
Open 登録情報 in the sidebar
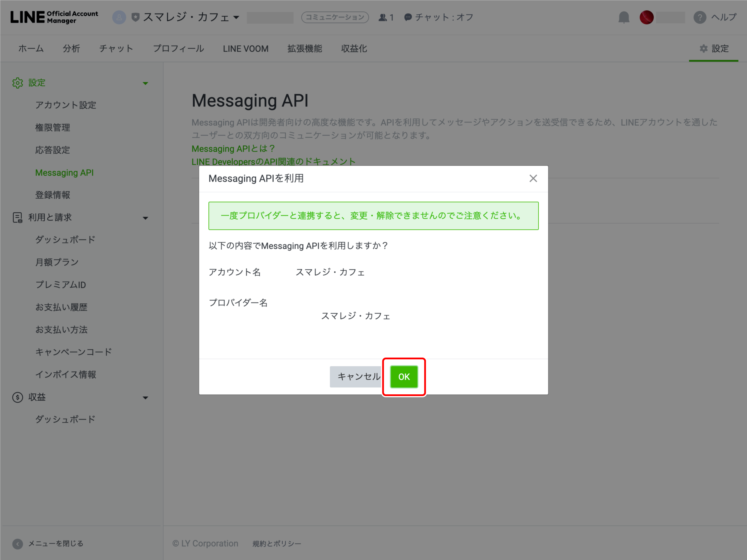(x=53, y=195)
